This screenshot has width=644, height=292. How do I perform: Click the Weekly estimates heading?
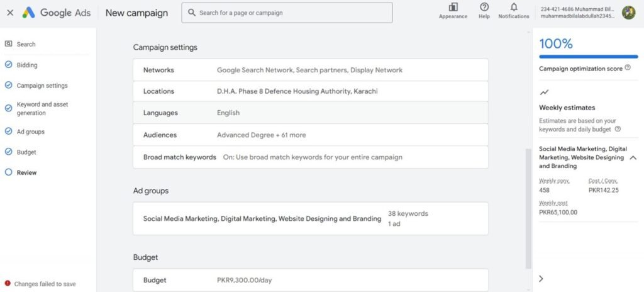coord(567,108)
